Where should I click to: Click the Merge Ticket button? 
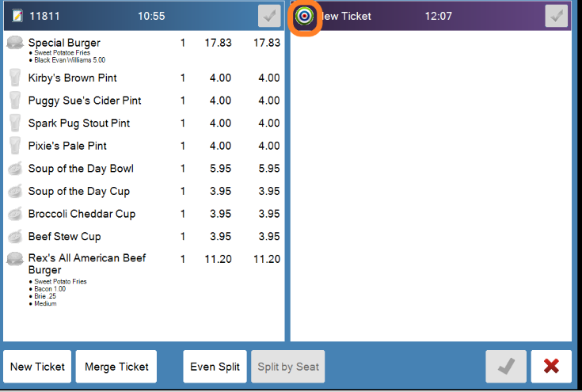click(116, 367)
